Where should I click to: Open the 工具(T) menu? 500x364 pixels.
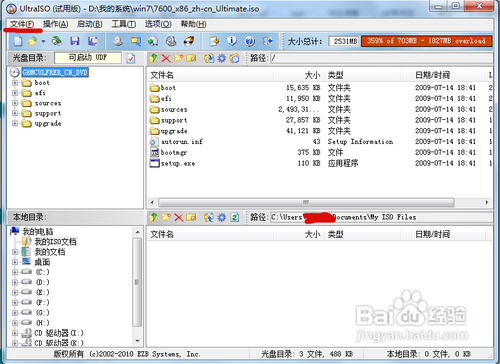123,24
